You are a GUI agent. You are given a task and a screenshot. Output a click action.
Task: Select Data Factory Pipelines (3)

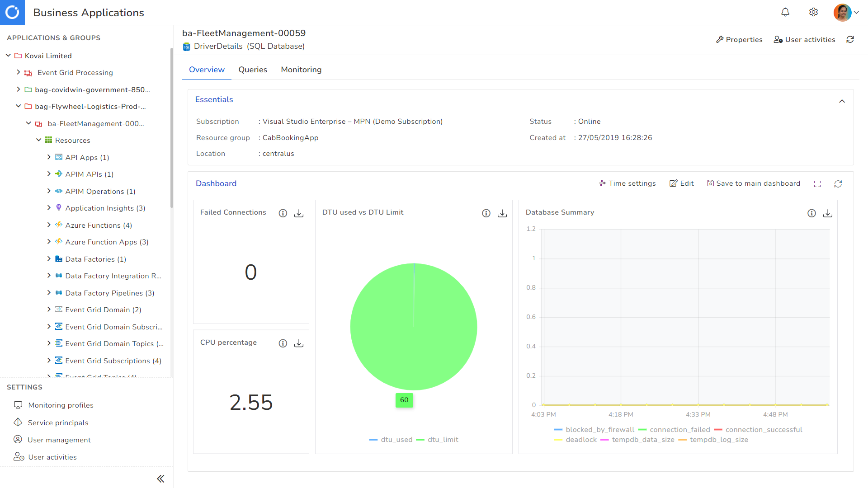click(110, 293)
